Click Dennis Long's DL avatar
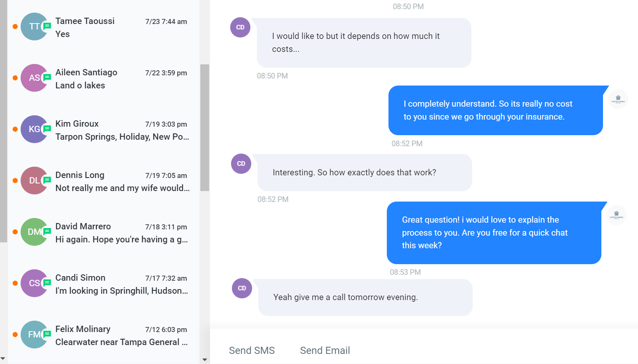Screen dimensions: 638x364 tap(35, 181)
